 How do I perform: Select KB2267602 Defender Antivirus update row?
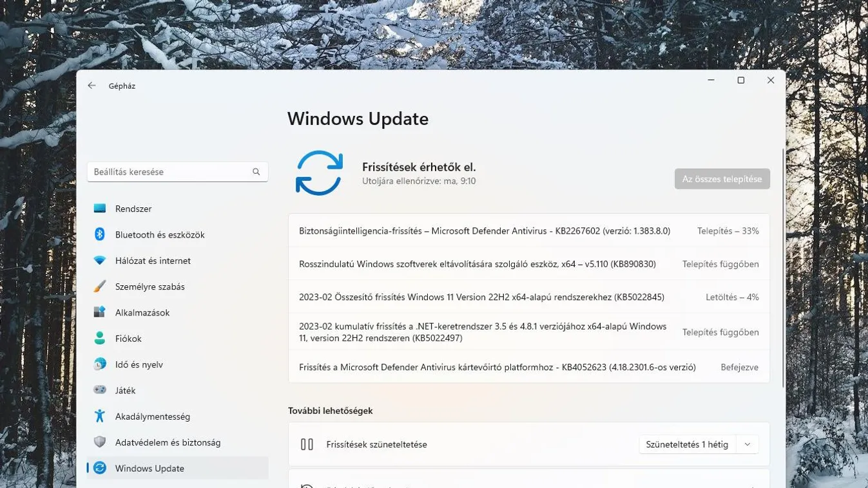click(529, 230)
